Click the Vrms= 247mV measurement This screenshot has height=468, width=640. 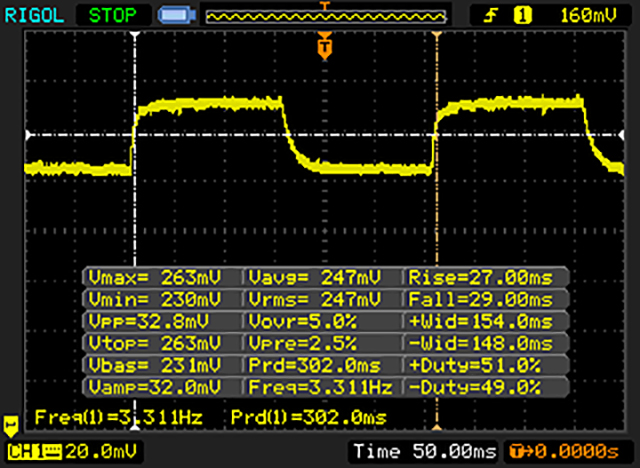315,299
